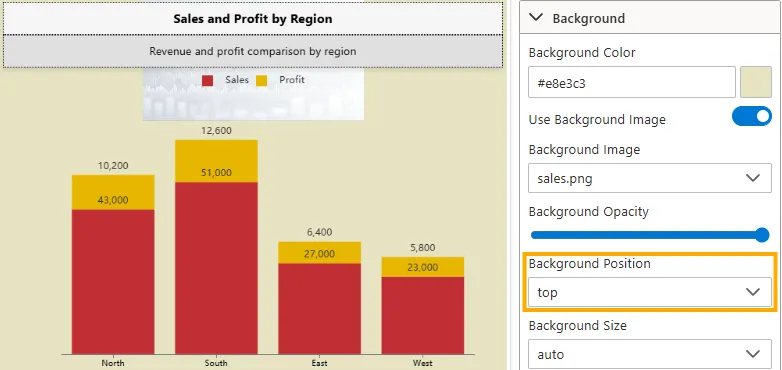The image size is (782, 370).
Task: Select the chart title Sales and Profit by Region
Action: [x=253, y=19]
